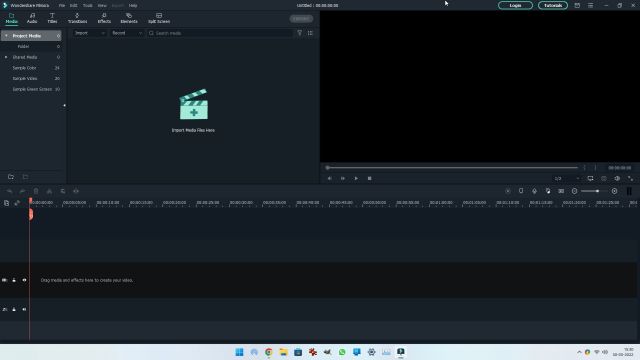Open the Import dropdown

tap(89, 33)
